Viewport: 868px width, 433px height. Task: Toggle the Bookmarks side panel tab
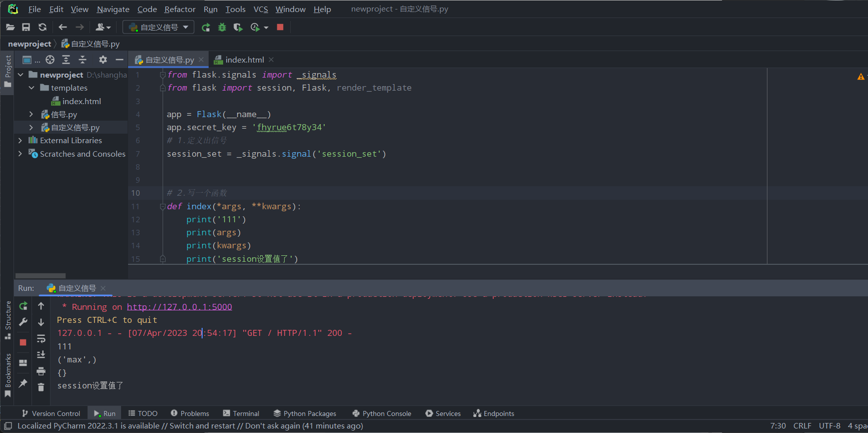(x=8, y=375)
